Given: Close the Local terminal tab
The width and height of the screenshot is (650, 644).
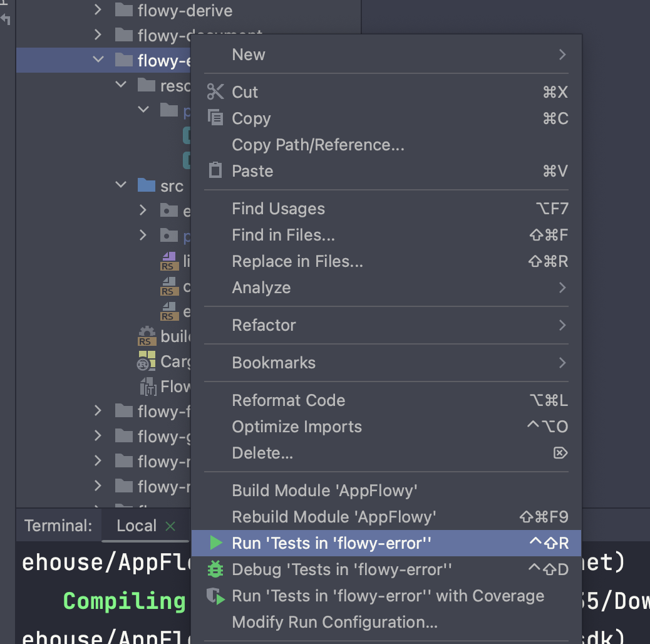Looking at the screenshot, I should pos(170,526).
